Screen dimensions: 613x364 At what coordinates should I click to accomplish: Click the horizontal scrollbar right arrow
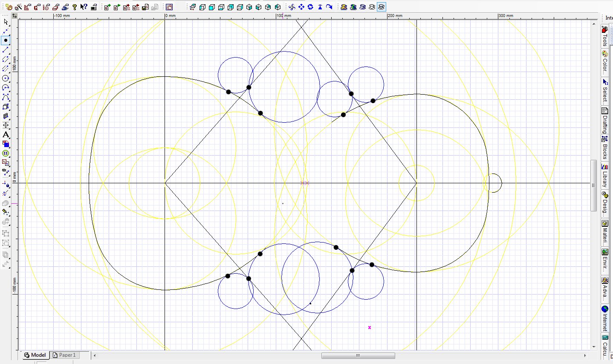pos(585,355)
